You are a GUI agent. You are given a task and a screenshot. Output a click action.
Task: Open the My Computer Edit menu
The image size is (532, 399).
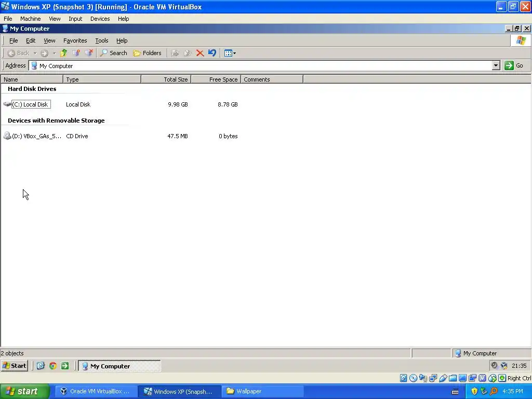click(31, 41)
